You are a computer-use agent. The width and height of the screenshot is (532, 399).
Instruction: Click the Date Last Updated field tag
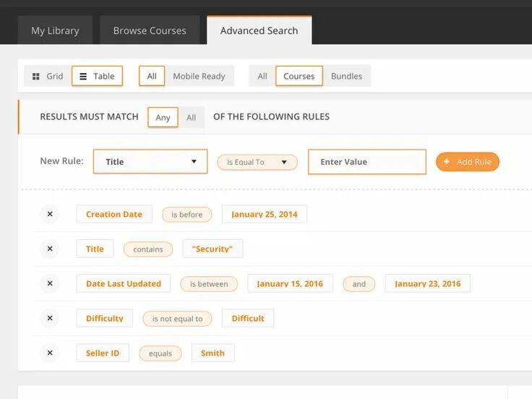pos(124,283)
